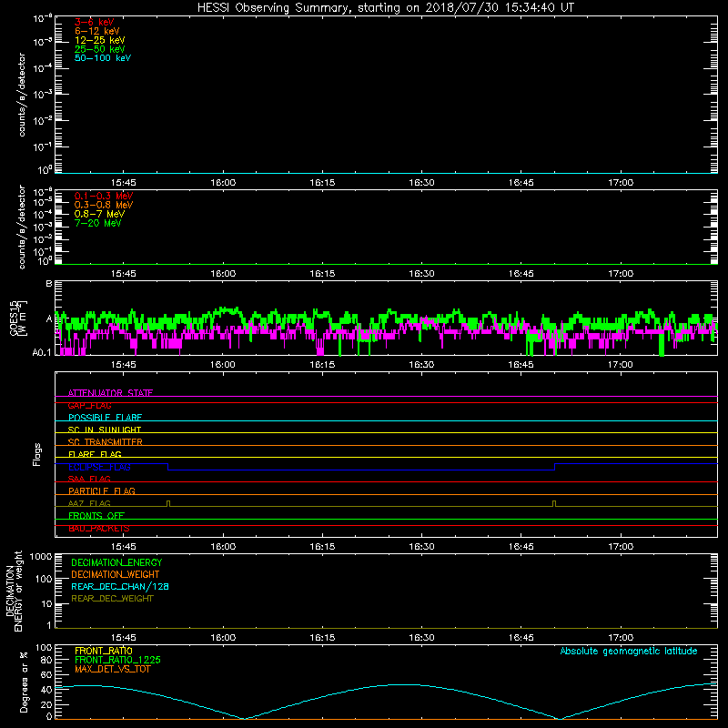Pick the ATTENUATOR_STATE flag label
728x728 pixels.
(110, 393)
